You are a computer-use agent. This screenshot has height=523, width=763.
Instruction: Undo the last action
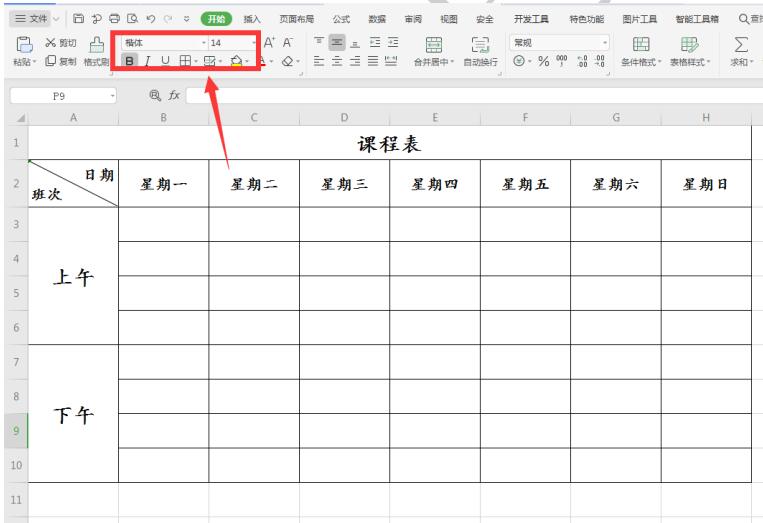coord(150,18)
